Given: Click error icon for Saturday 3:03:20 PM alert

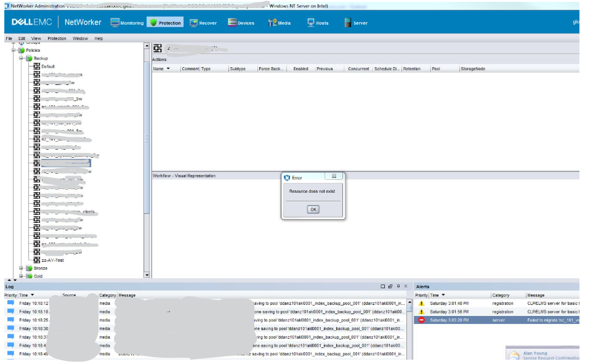Looking at the screenshot, I should [x=421, y=320].
